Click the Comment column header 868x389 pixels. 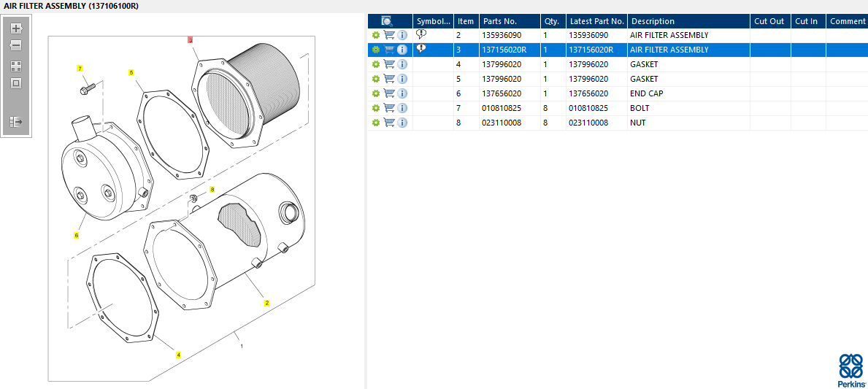pos(847,21)
